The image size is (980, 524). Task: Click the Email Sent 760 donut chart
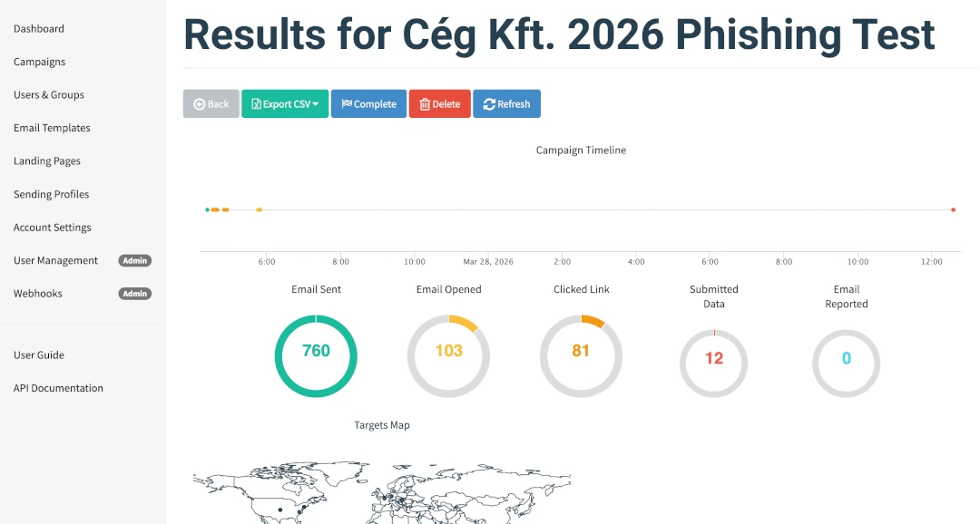(x=316, y=355)
